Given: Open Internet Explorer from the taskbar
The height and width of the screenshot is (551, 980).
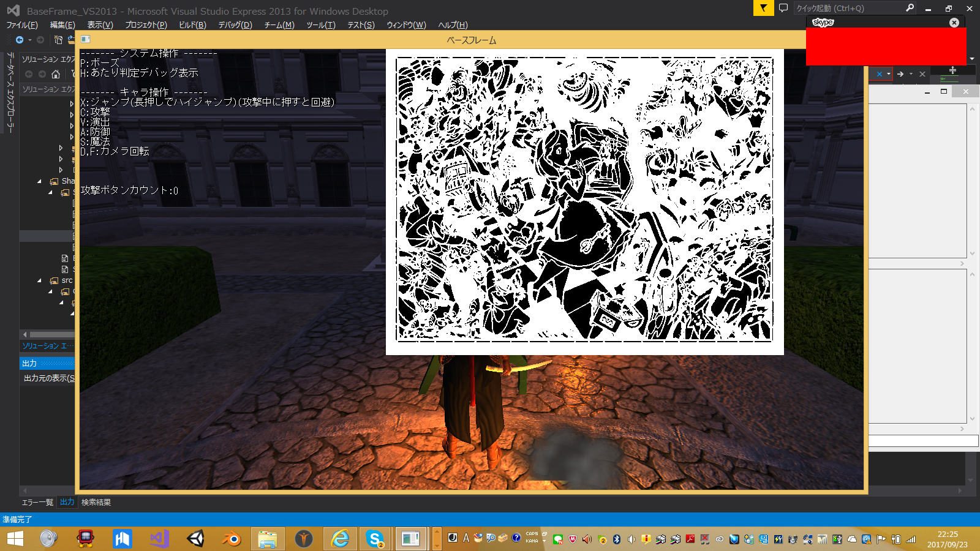Looking at the screenshot, I should pyautogui.click(x=340, y=539).
